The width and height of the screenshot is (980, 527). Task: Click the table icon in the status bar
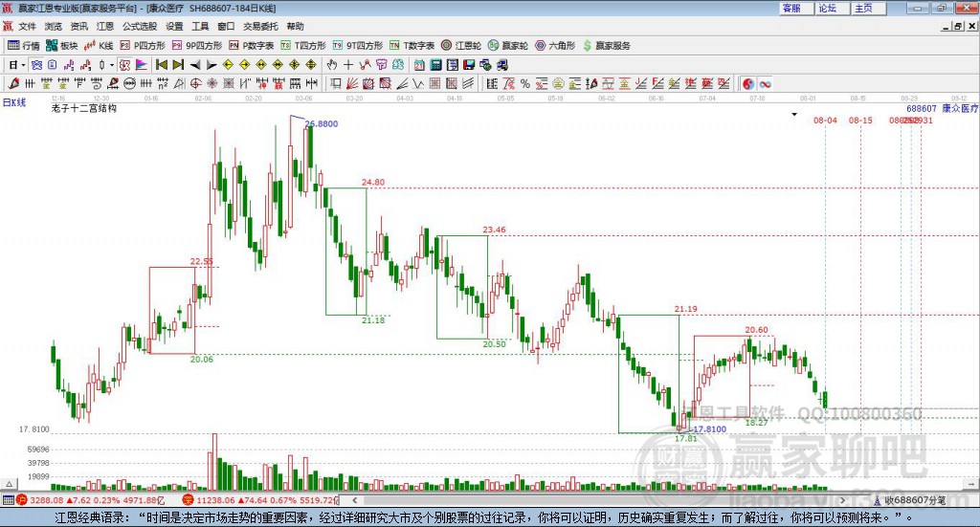point(8,500)
